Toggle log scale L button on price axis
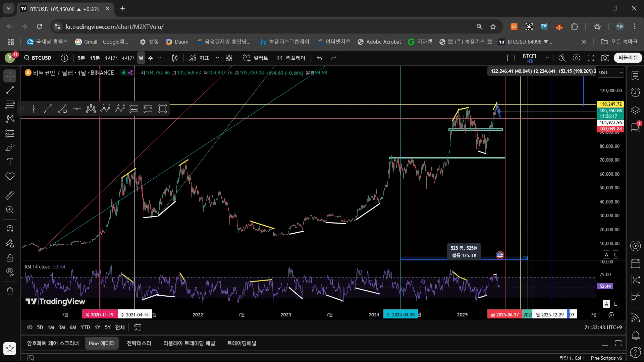Image resolution: width=644 pixels, height=362 pixels. (x=615, y=255)
